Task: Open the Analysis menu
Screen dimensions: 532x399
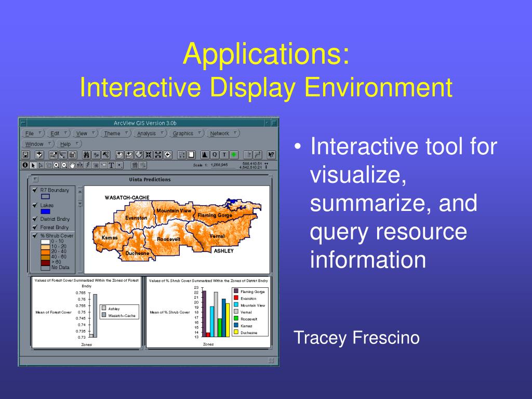Action: [x=150, y=134]
